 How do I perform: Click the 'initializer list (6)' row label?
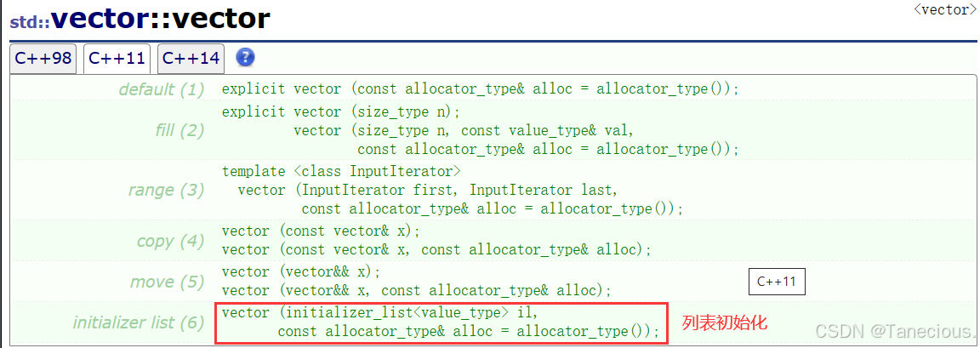(x=139, y=322)
